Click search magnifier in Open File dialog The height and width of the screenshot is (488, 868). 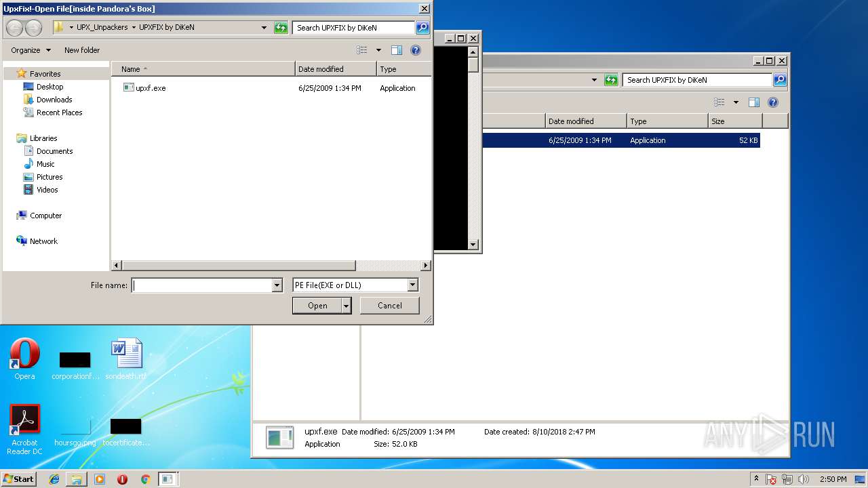pyautogui.click(x=422, y=28)
